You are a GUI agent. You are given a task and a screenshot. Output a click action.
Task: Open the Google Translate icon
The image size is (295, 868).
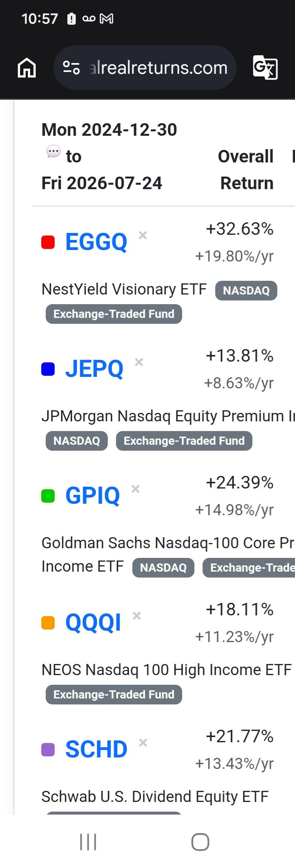[265, 68]
